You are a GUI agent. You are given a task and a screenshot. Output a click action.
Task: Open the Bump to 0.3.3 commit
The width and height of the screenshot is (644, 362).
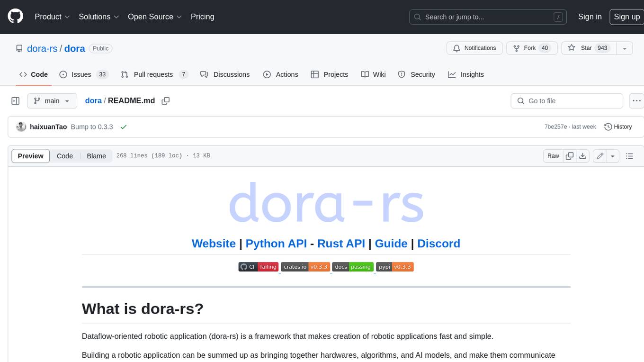point(92,127)
